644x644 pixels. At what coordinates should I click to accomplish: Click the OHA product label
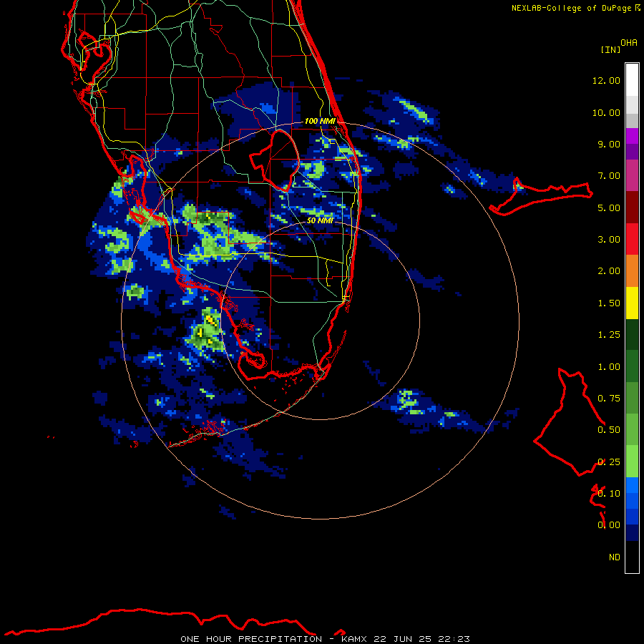[629, 42]
